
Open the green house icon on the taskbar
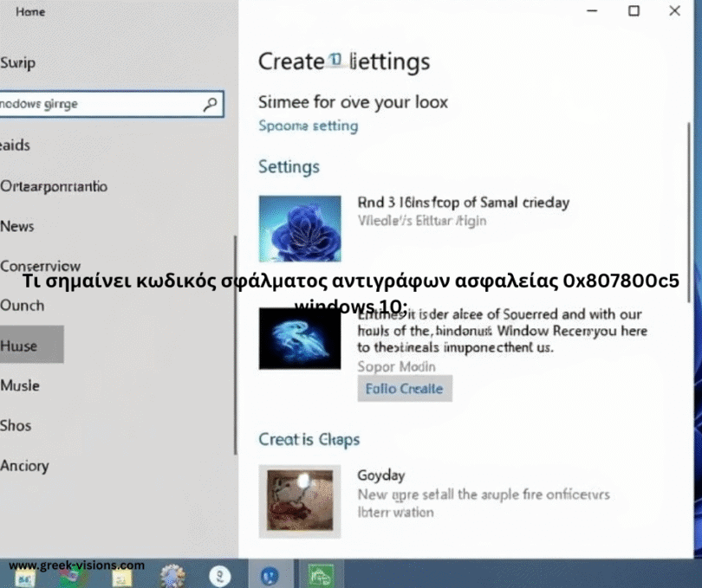[321, 576]
